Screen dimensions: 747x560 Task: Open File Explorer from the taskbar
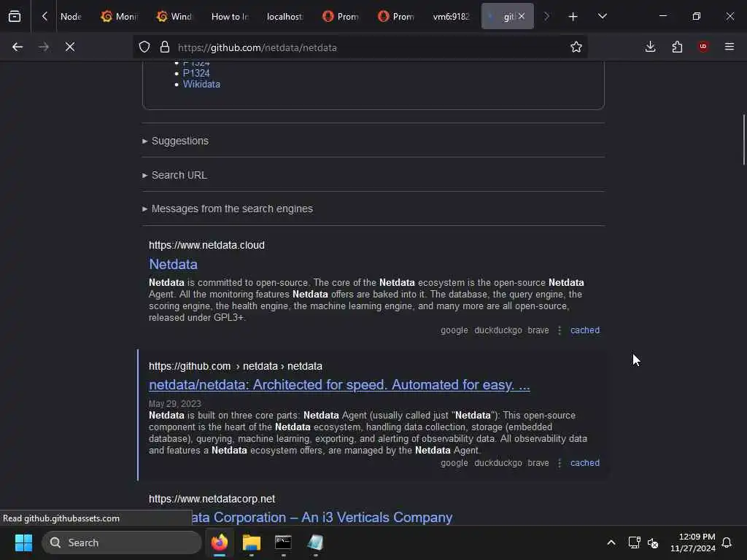point(252,542)
